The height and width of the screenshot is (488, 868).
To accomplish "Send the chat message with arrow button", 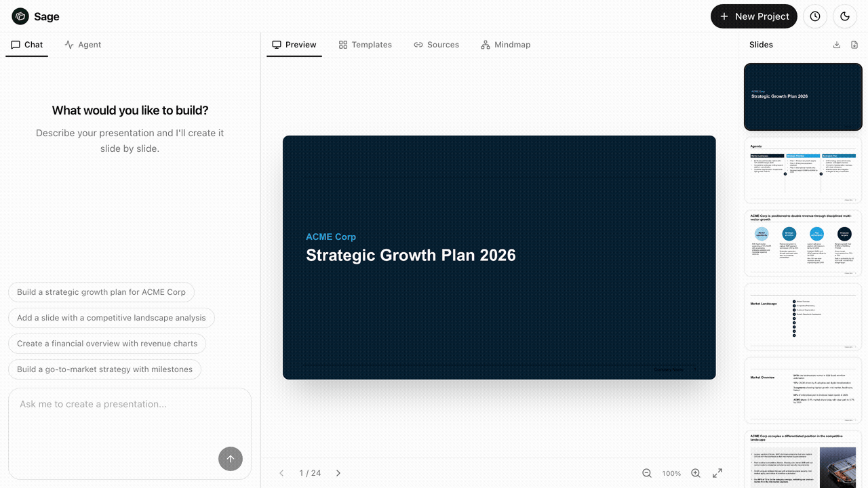I will point(230,459).
